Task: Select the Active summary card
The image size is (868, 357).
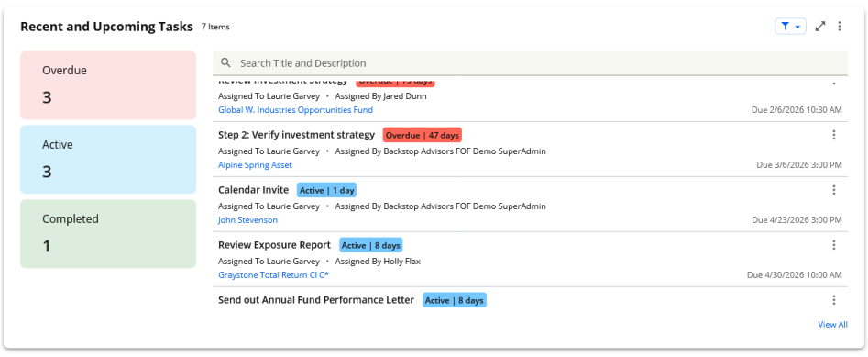Action: point(108,159)
